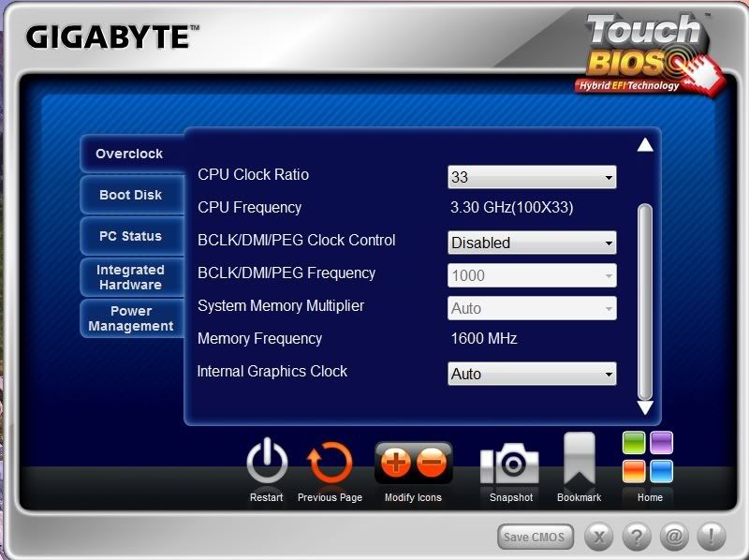Image resolution: width=749 pixels, height=560 pixels.
Task: Click the scroll down arrow
Action: pyautogui.click(x=644, y=407)
